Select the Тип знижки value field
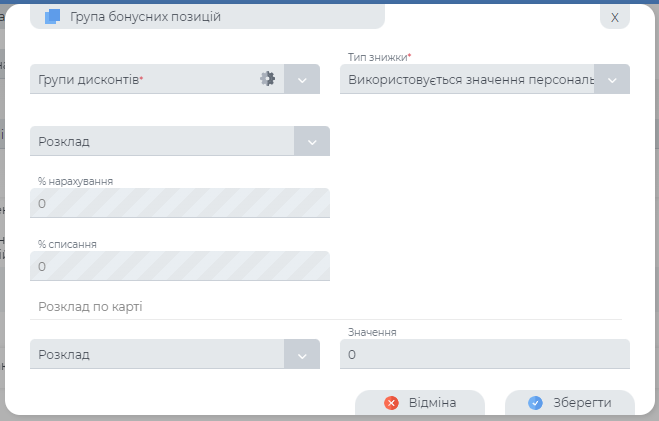 click(x=466, y=79)
